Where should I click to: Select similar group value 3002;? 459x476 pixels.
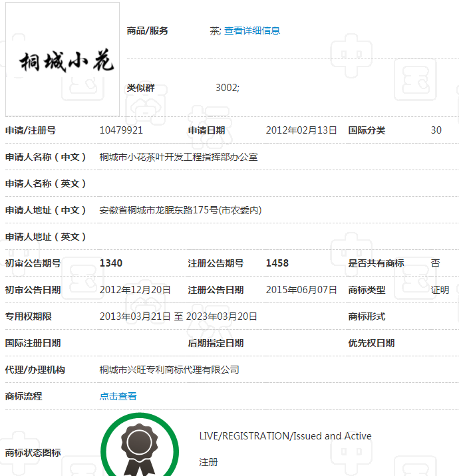(228, 88)
